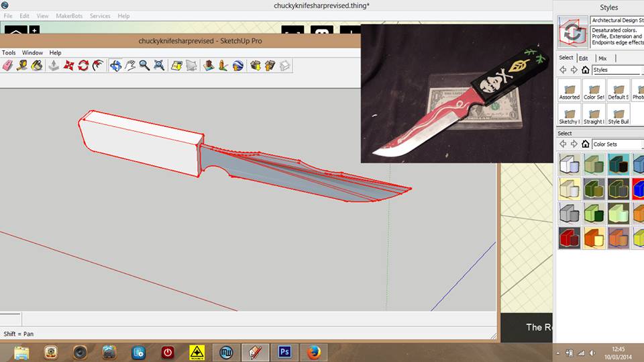Select the Orbit tool
Screen dimensions: 644x362
pos(115,65)
